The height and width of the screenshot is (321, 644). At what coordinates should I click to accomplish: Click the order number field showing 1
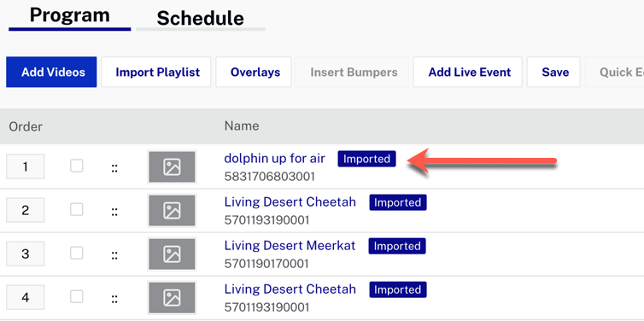(26, 166)
